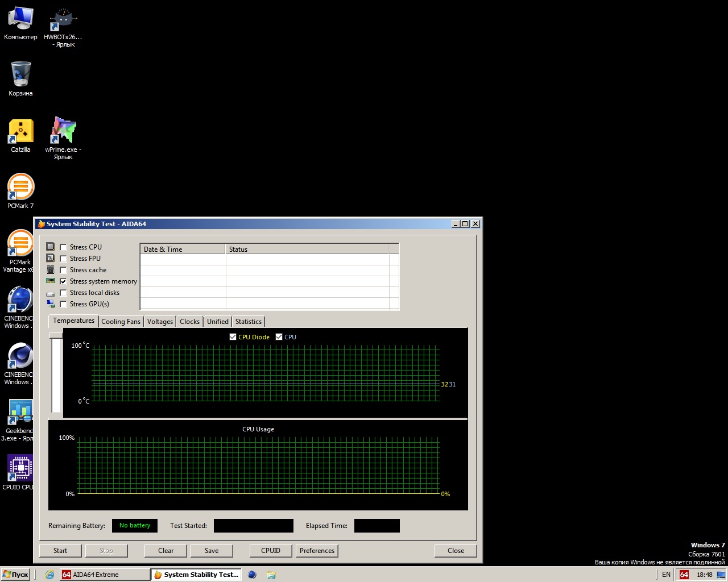Select the PCMark Vantage desktop shortcut
The width and height of the screenshot is (728, 582).
pyautogui.click(x=19, y=251)
